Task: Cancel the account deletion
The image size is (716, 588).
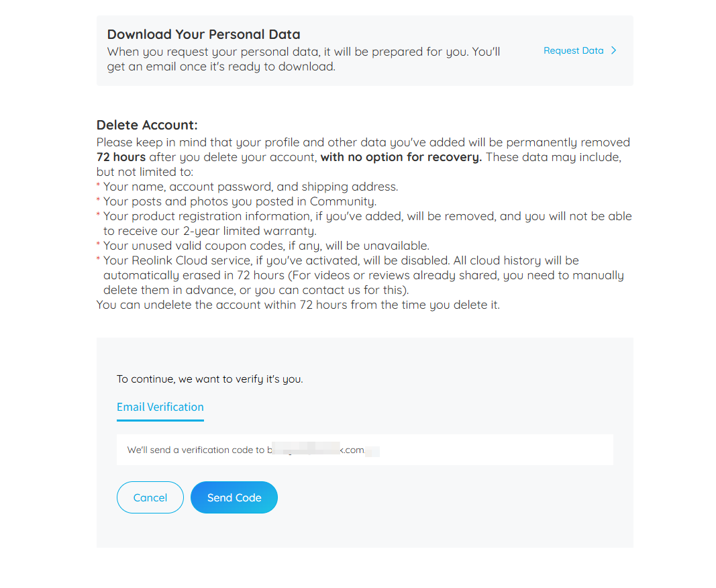Action: click(x=150, y=497)
